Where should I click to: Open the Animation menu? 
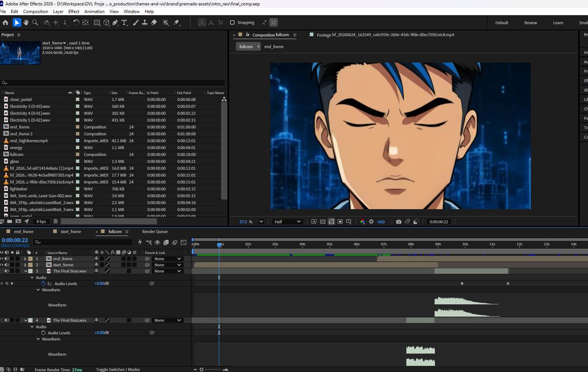pyautogui.click(x=94, y=11)
